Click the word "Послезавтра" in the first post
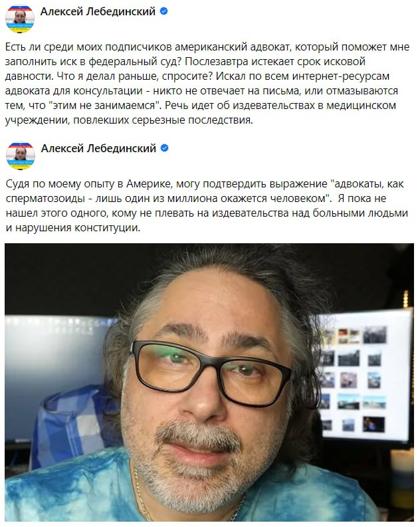Viewport: 420px width, 527px height. click(x=217, y=62)
